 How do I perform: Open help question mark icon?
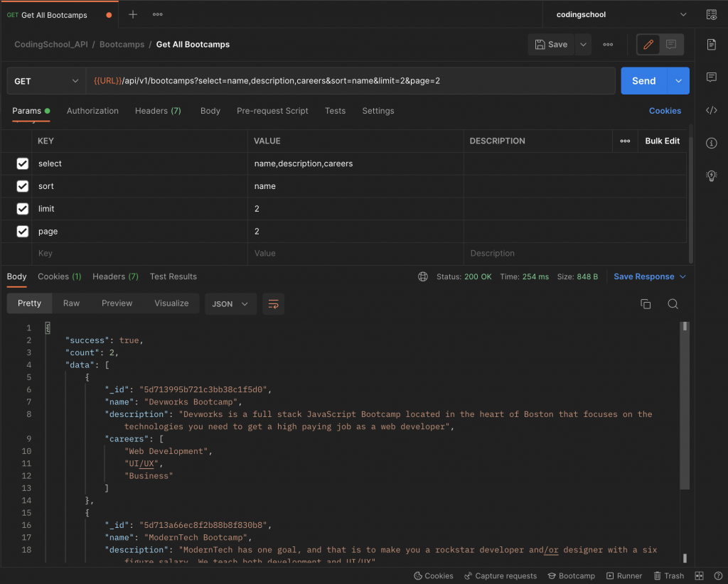click(x=718, y=575)
